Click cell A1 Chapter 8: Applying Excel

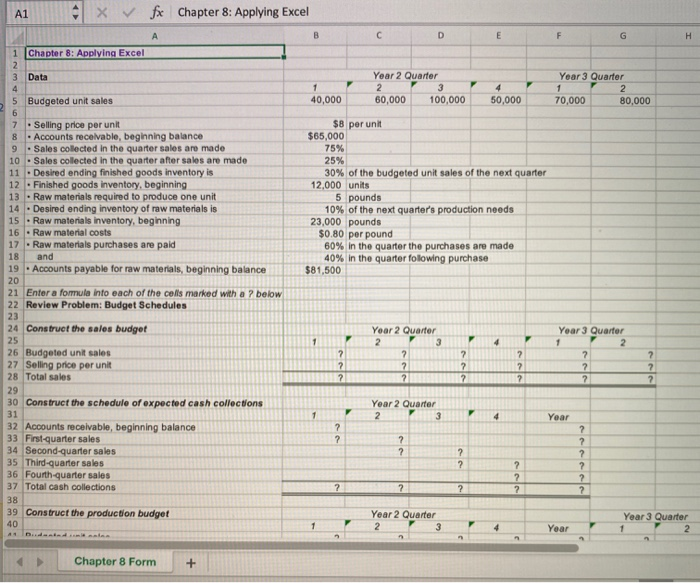pyautogui.click(x=155, y=53)
